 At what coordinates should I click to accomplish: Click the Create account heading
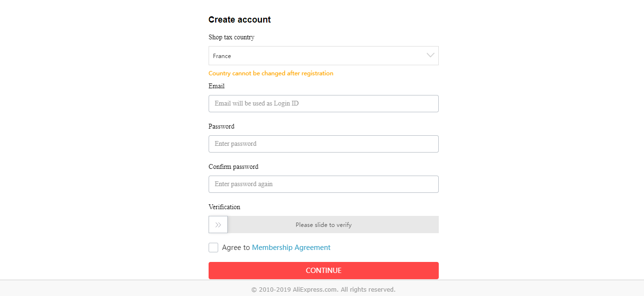pos(240,20)
